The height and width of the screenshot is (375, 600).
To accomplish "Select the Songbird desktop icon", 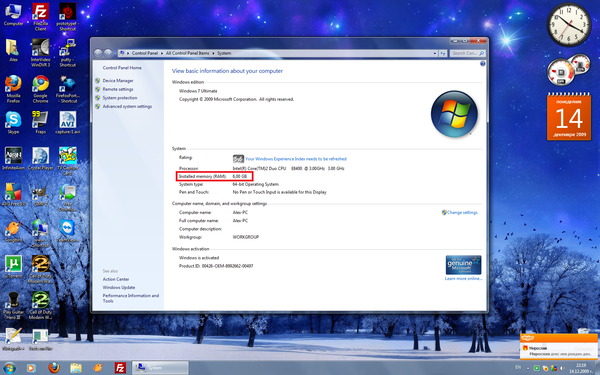I will click(x=13, y=231).
